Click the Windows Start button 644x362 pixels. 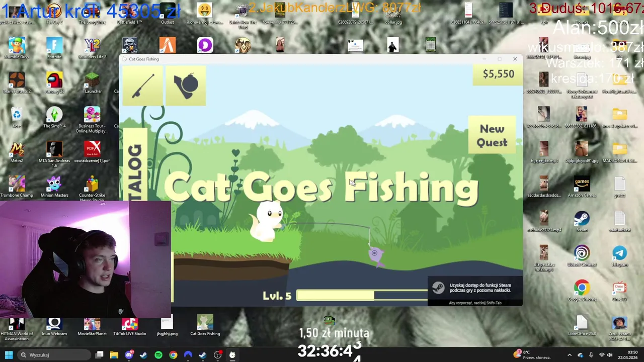pos(9,355)
